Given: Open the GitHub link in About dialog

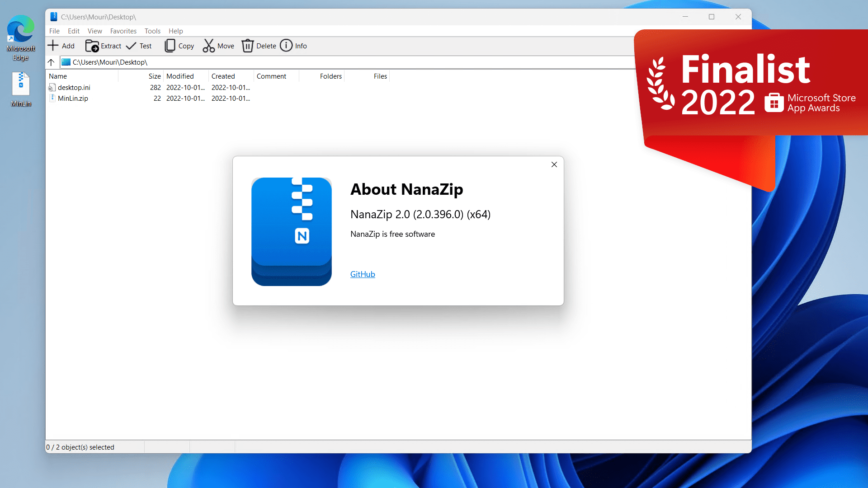Looking at the screenshot, I should coord(363,273).
